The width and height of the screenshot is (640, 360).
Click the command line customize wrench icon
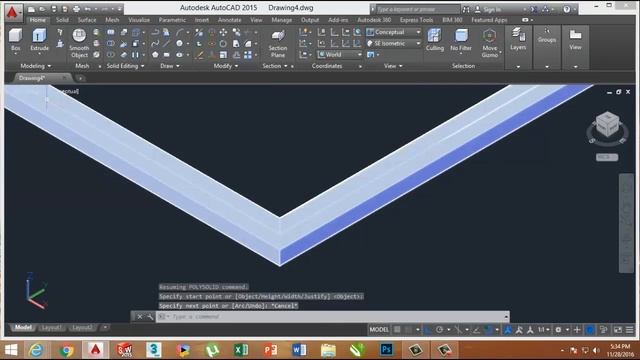(x=150, y=316)
